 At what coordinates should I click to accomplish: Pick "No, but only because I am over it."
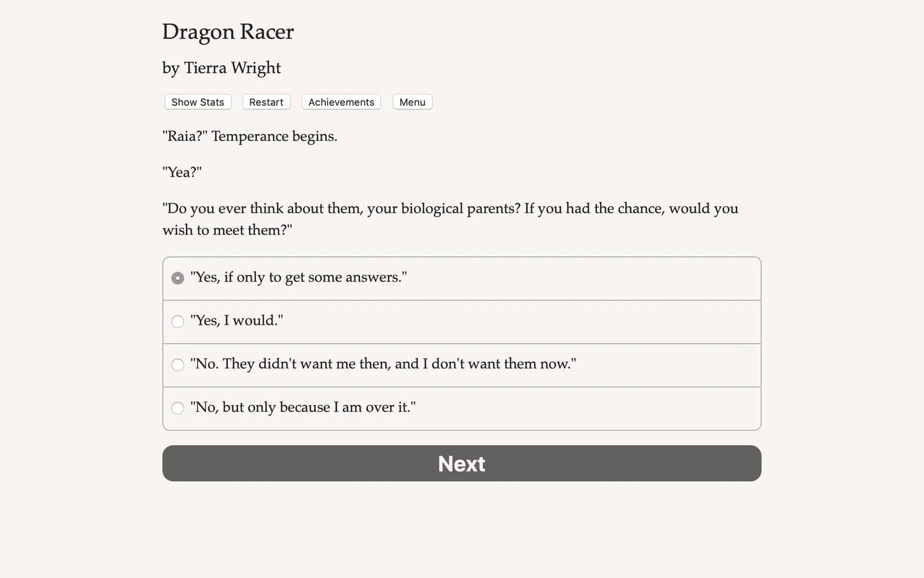tap(178, 408)
